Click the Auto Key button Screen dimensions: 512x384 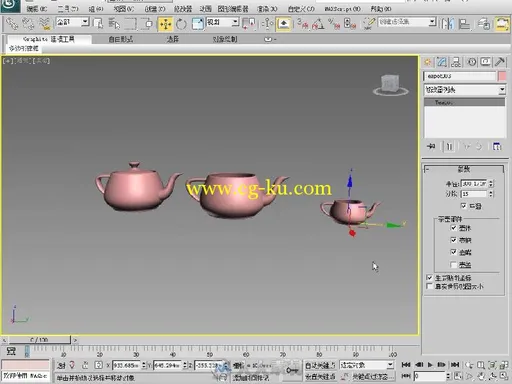pos(320,365)
